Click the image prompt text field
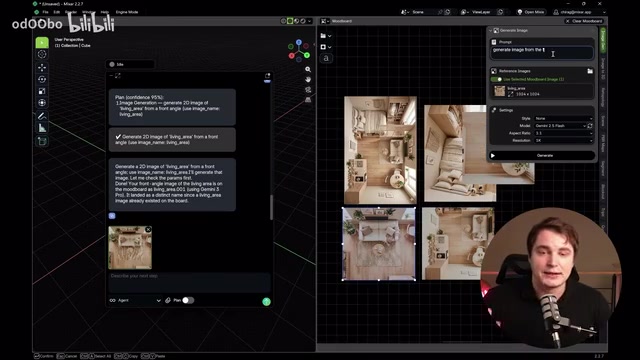This screenshot has width=640, height=360. pos(542,53)
